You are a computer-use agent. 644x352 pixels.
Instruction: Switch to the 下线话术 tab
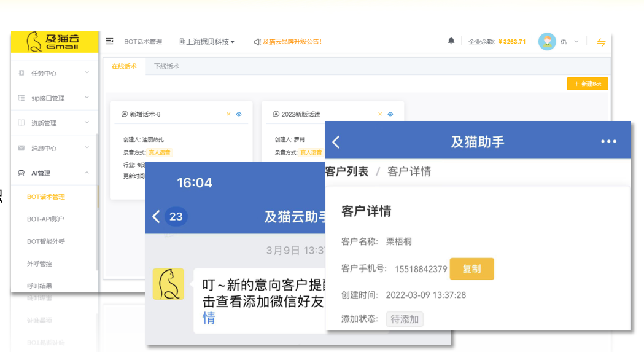[x=166, y=66]
